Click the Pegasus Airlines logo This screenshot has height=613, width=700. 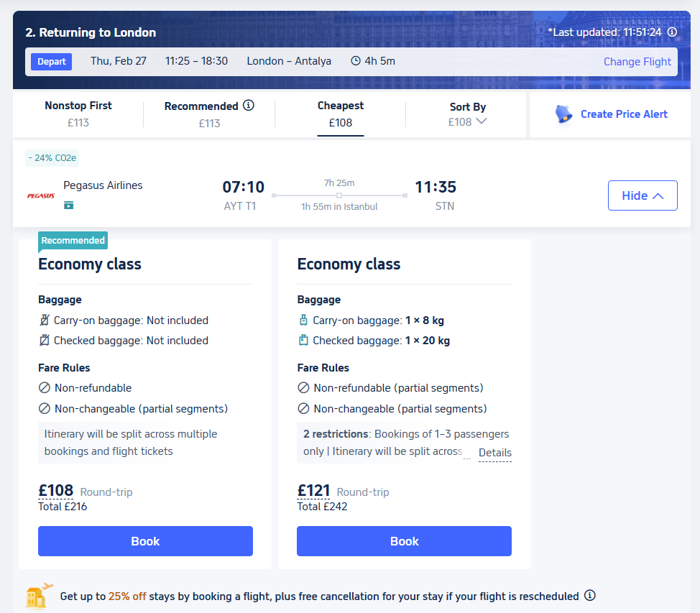click(x=41, y=195)
